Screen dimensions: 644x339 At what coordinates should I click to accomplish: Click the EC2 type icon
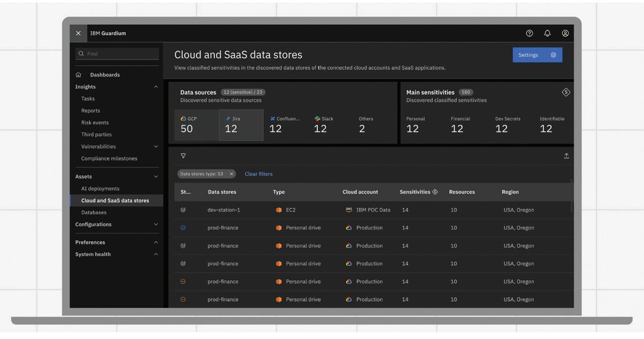[279, 210]
